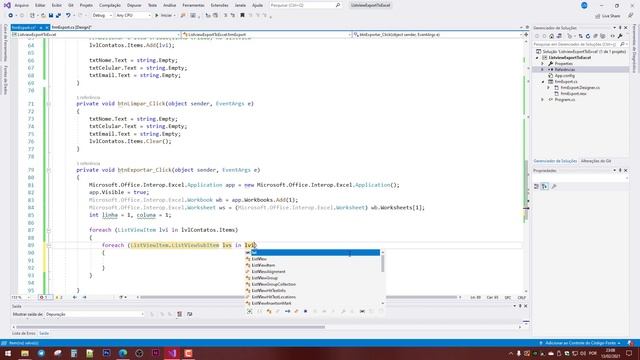This screenshot has height=360, width=640.
Task: Select App.config in Solution Explorer
Action: coord(564,76)
